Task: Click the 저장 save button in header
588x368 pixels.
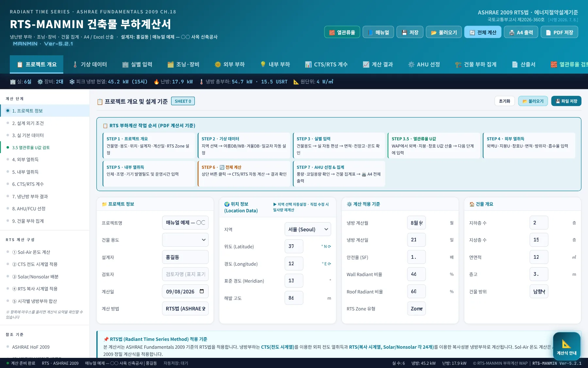Action: coord(410,32)
